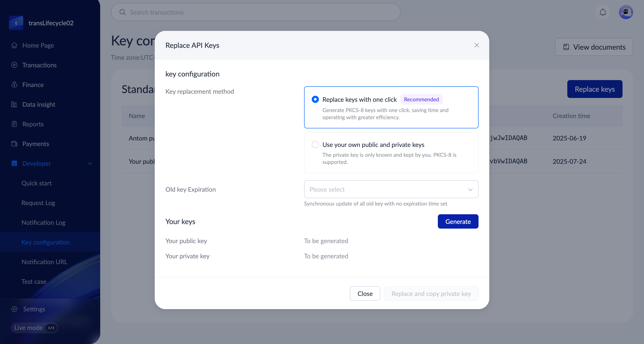Screen dimensions: 644x344
Task: Click the notification bell icon
Action: [602, 12]
